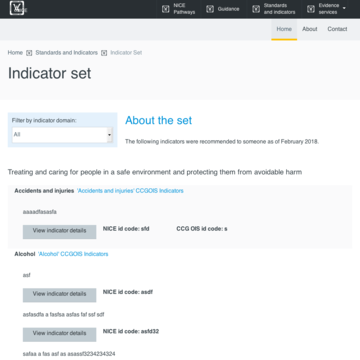Screen dimensions: 360x360
Task: Open 'Accidents and injuries' CCGOIS Indicators link
Action: pos(130,191)
